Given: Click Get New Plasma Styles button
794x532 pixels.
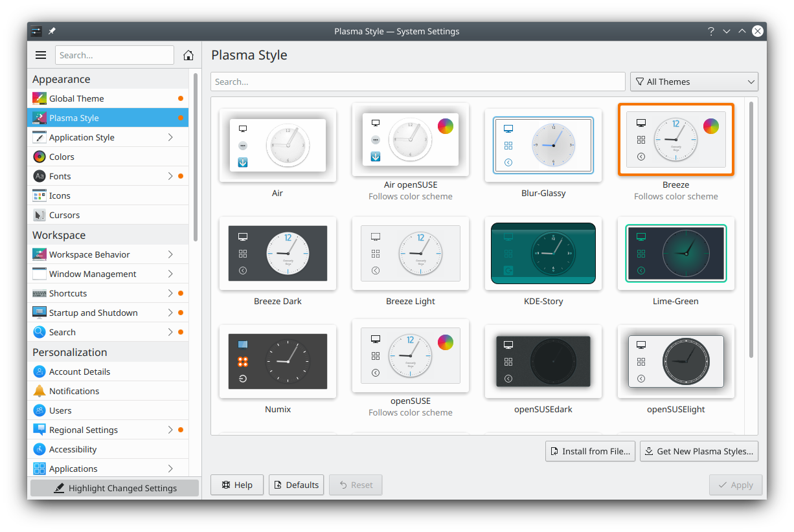Looking at the screenshot, I should point(698,451).
